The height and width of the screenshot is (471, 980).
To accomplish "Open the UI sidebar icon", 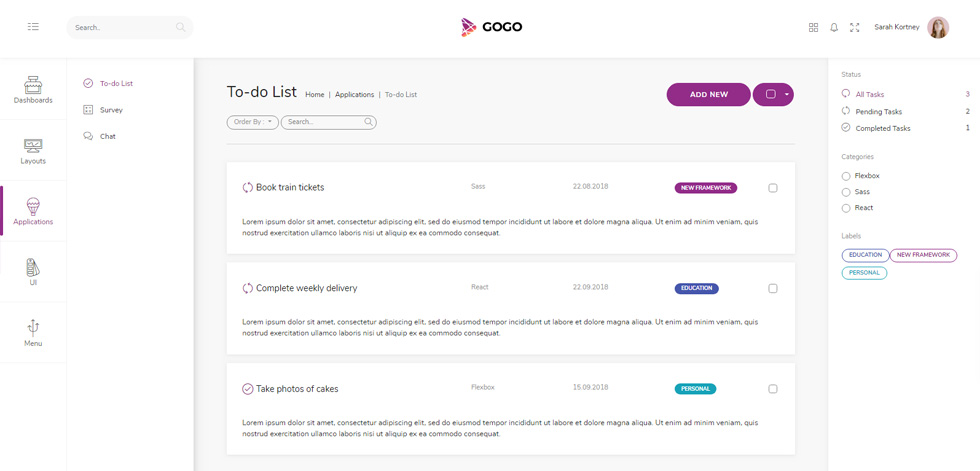I will [33, 272].
